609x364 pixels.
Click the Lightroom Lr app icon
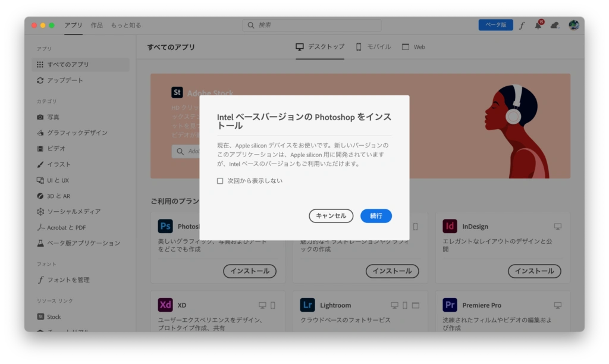307,305
